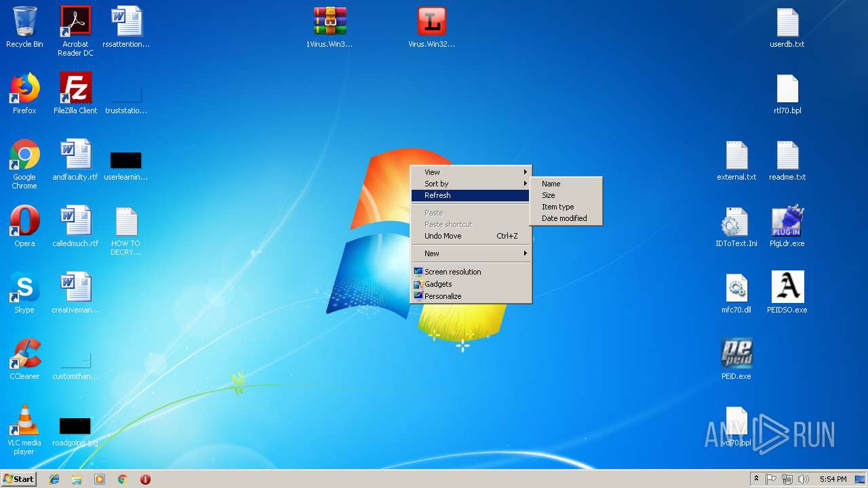Select Acrobat Reader DC shortcut

click(75, 30)
